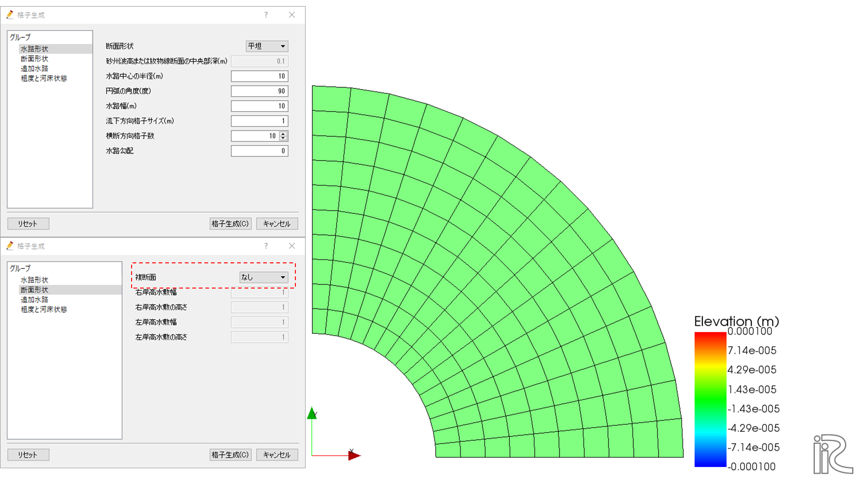Click リセット button in upper dialog
868x479 pixels.
point(28,224)
